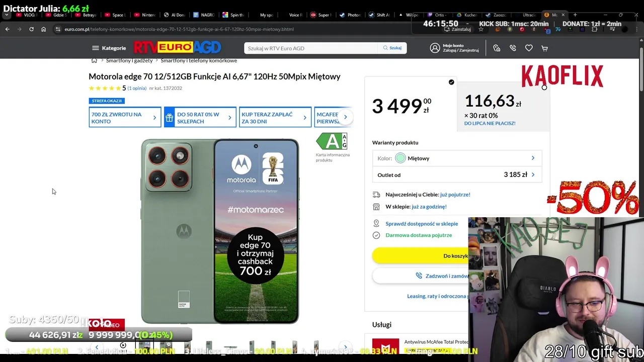644x362 pixels.
Task: Click Sprawdź dostępność w sklepie
Action: click(x=422, y=224)
